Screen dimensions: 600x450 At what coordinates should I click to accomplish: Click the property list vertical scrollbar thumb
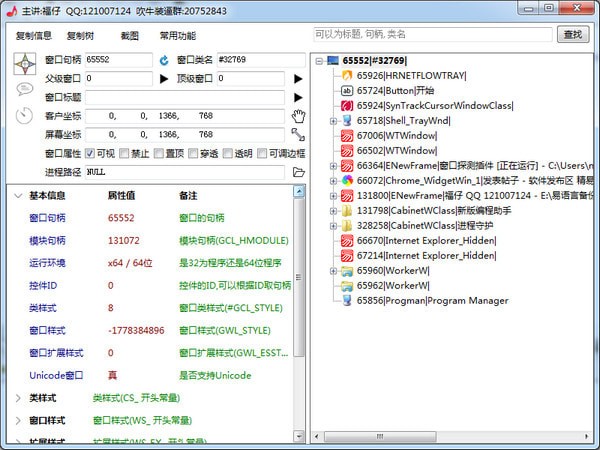[x=299, y=277]
